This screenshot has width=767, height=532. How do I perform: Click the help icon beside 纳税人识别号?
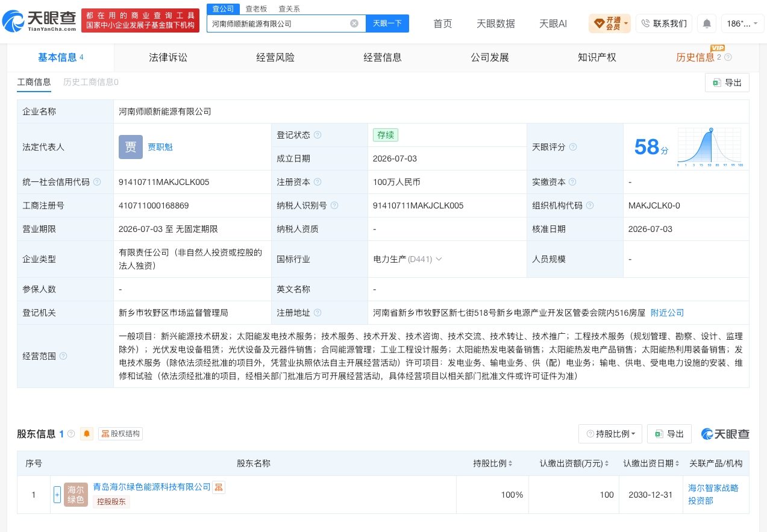[x=334, y=205]
